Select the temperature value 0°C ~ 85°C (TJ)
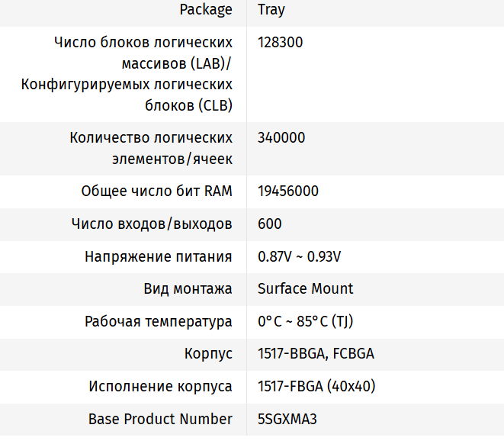504x444 pixels. [x=305, y=322]
